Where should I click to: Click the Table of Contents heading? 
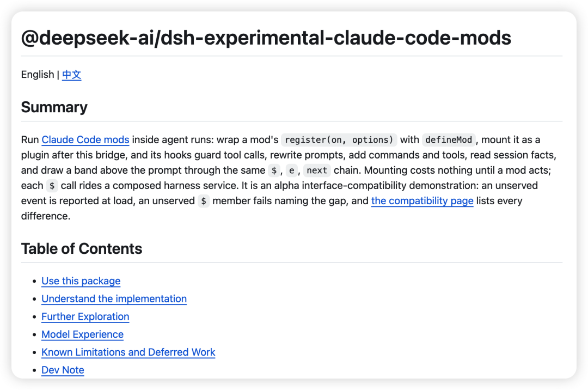pyautogui.click(x=82, y=248)
